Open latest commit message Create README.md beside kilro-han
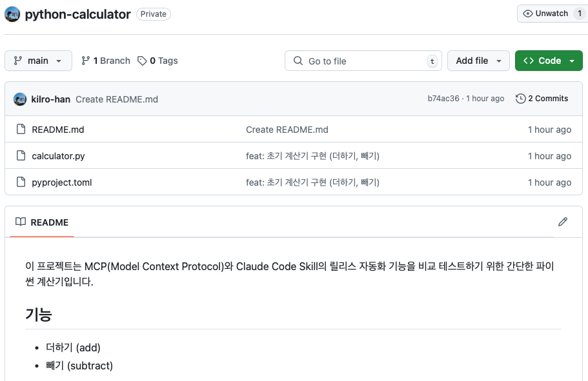588x381 pixels. [117, 99]
